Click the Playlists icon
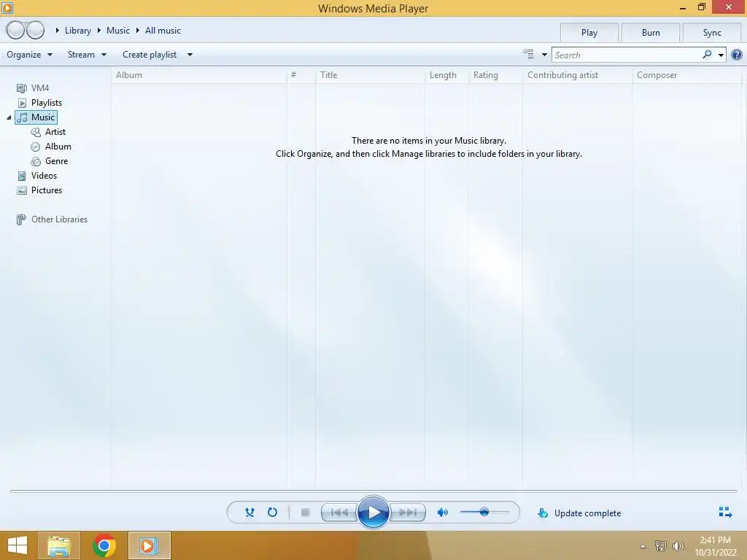This screenshot has height=560, width=747. point(22,103)
